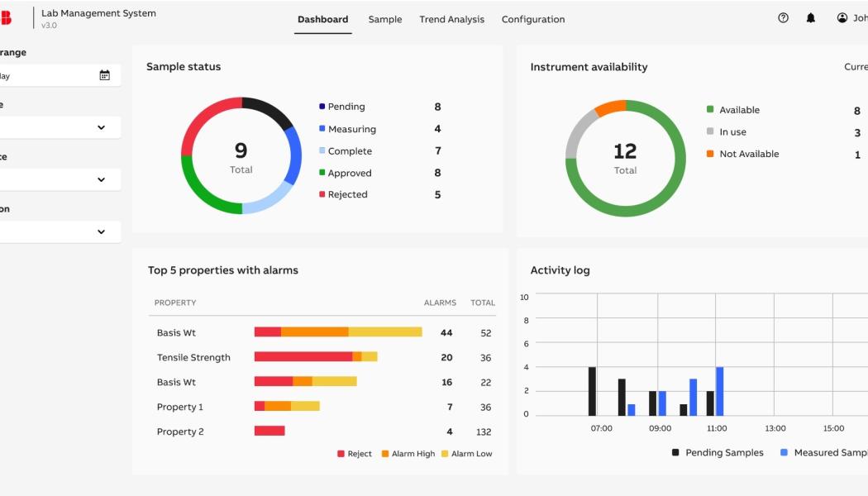Open the Trend Analysis tab
The height and width of the screenshot is (496, 868).
(451, 19)
